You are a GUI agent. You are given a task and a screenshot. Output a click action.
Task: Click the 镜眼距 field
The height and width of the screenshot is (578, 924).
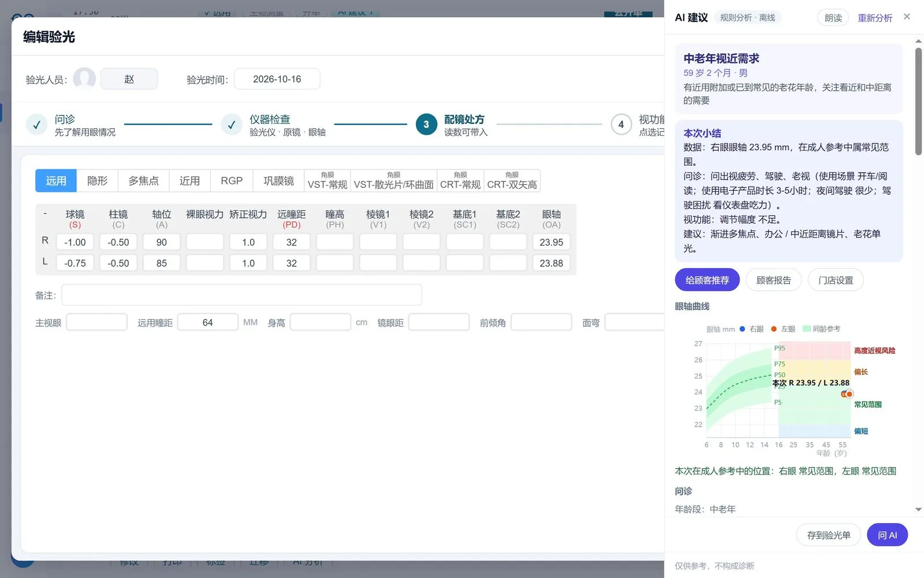coord(439,322)
